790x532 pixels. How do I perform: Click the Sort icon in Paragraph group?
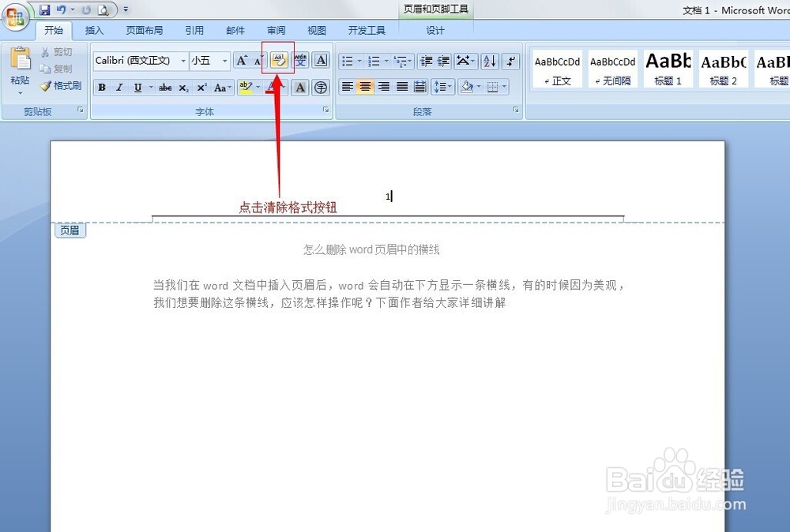tap(489, 60)
